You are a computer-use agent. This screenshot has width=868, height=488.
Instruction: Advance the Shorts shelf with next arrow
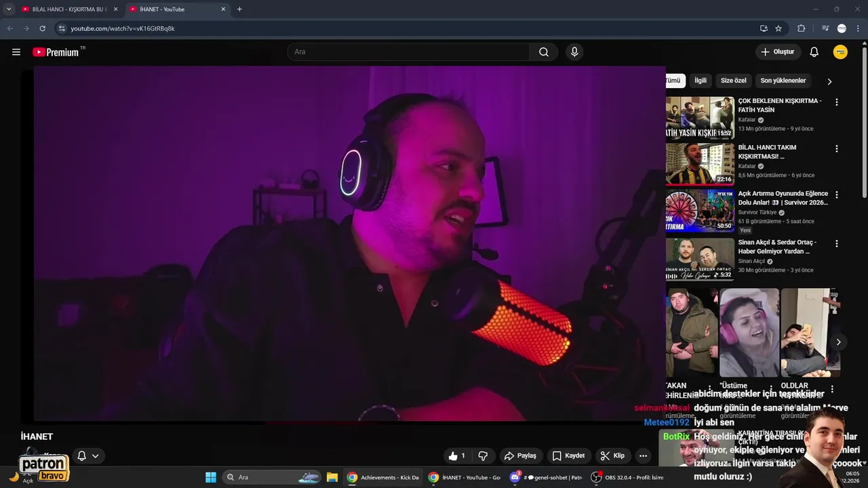838,342
